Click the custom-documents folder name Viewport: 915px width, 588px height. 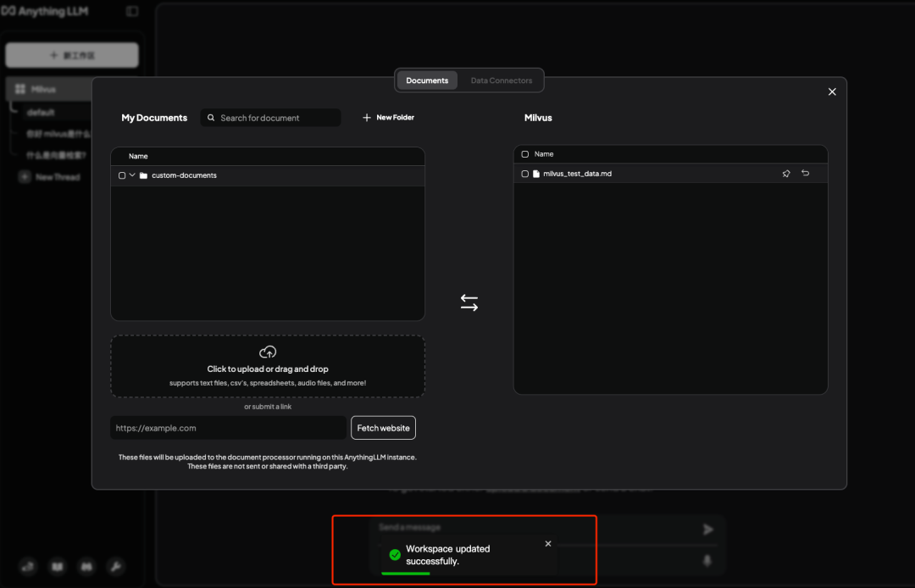184,175
